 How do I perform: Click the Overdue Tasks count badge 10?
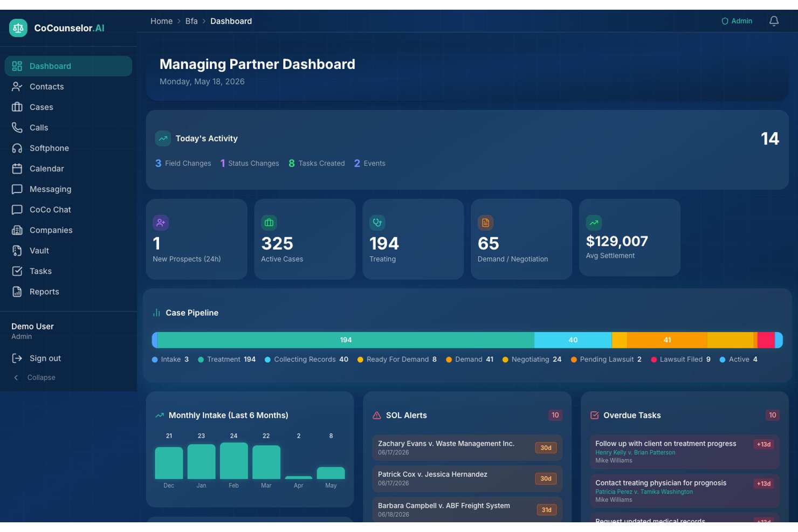[x=773, y=415]
